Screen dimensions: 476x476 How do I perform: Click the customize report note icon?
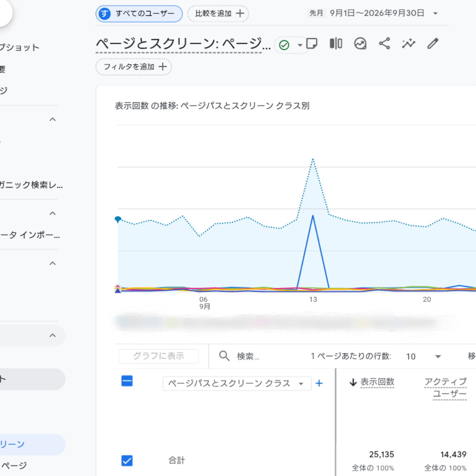[312, 43]
